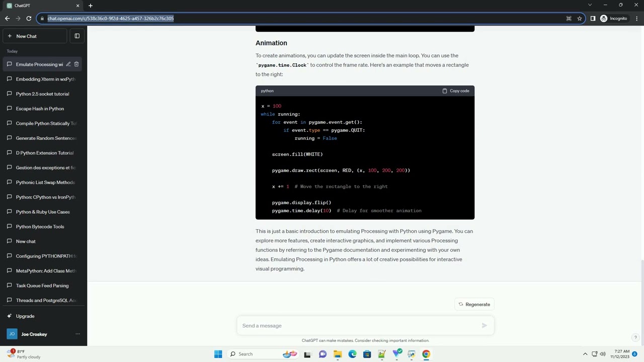The height and width of the screenshot is (362, 644).
Task: Open Microsoft Edge from the taskbar
Action: point(352,354)
